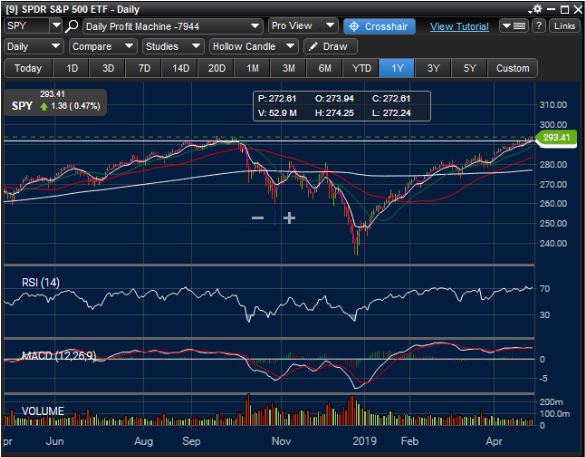Select the 7D time range tab

point(144,68)
